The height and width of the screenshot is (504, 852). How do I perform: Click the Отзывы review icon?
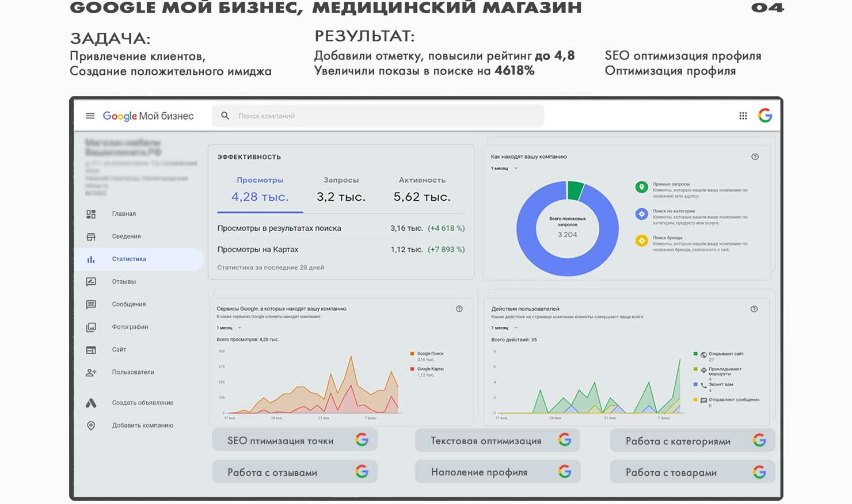pyautogui.click(x=91, y=282)
